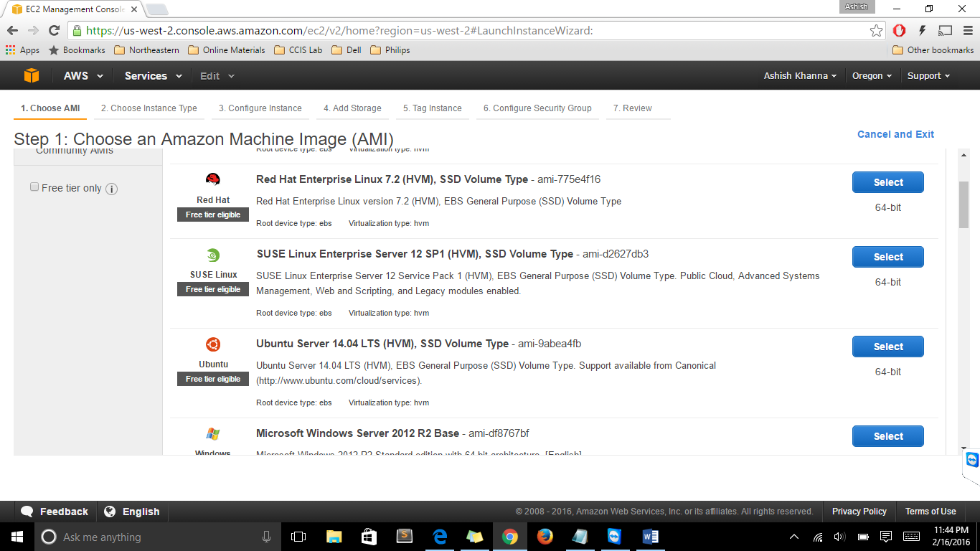Expand the Support dropdown
The width and height of the screenshot is (980, 551).
pyautogui.click(x=928, y=75)
